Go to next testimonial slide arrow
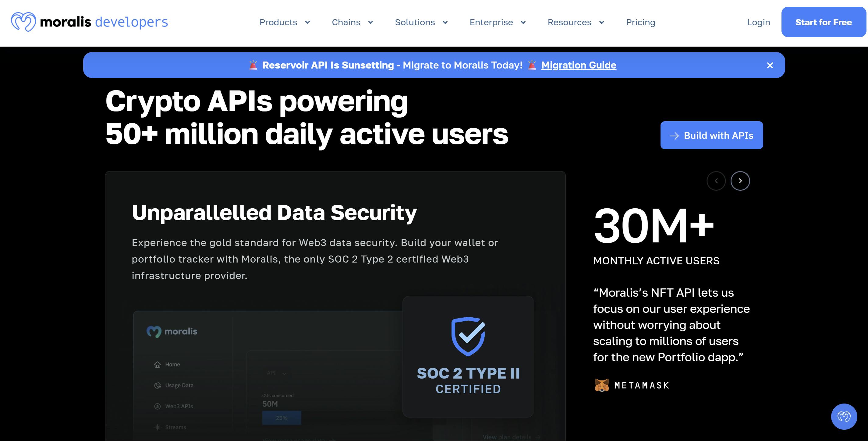Image resolution: width=868 pixels, height=441 pixels. pos(740,181)
